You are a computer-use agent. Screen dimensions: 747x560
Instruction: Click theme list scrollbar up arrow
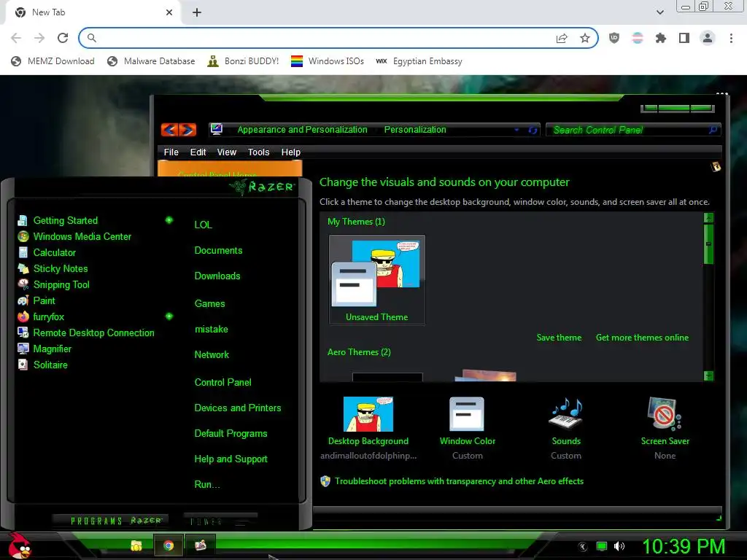coord(709,218)
